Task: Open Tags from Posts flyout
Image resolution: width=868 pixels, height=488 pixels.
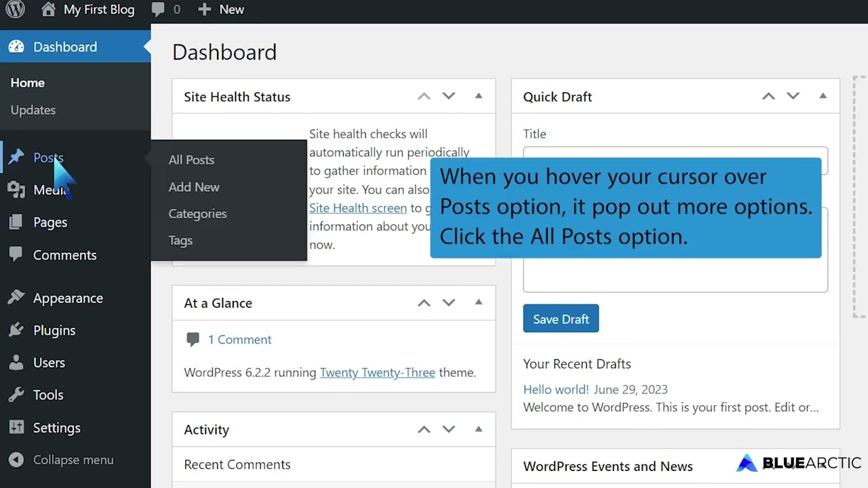Action: pos(180,241)
